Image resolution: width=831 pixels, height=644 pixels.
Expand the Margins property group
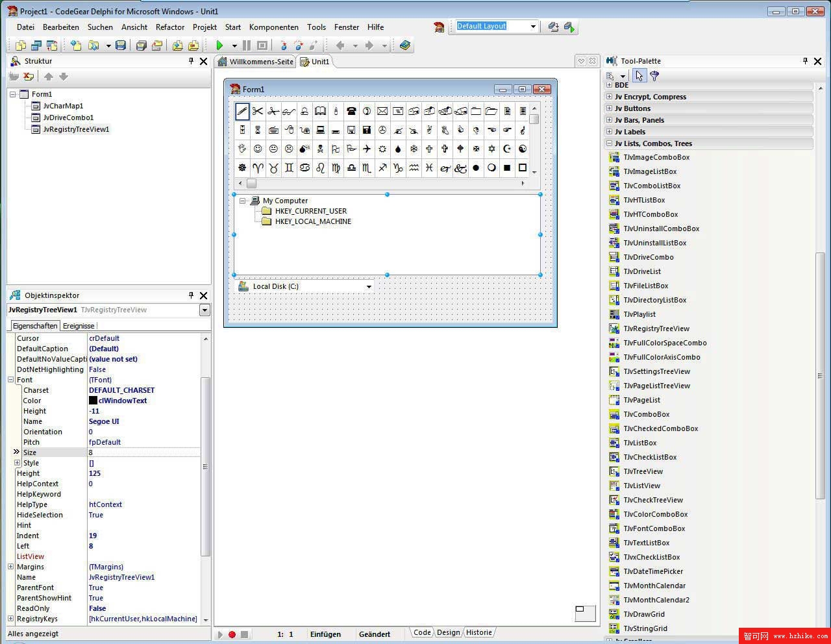(x=10, y=567)
